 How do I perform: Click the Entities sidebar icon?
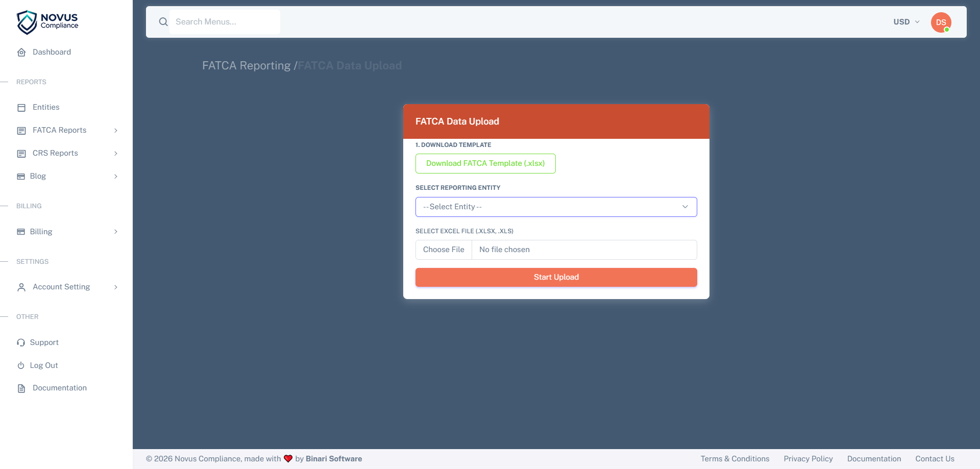(x=21, y=108)
